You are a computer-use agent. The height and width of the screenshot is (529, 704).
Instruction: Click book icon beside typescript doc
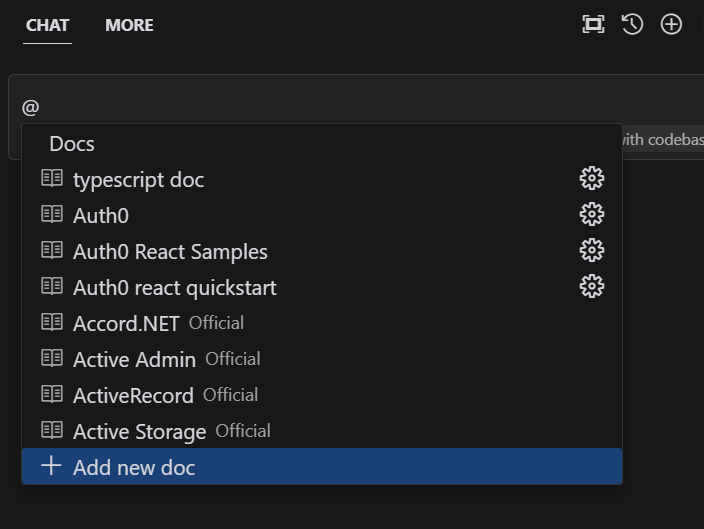click(x=52, y=178)
